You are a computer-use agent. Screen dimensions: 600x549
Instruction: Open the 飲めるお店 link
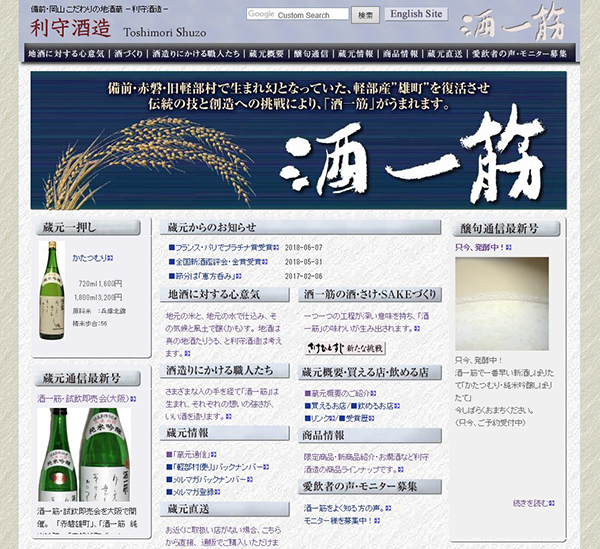375,406
